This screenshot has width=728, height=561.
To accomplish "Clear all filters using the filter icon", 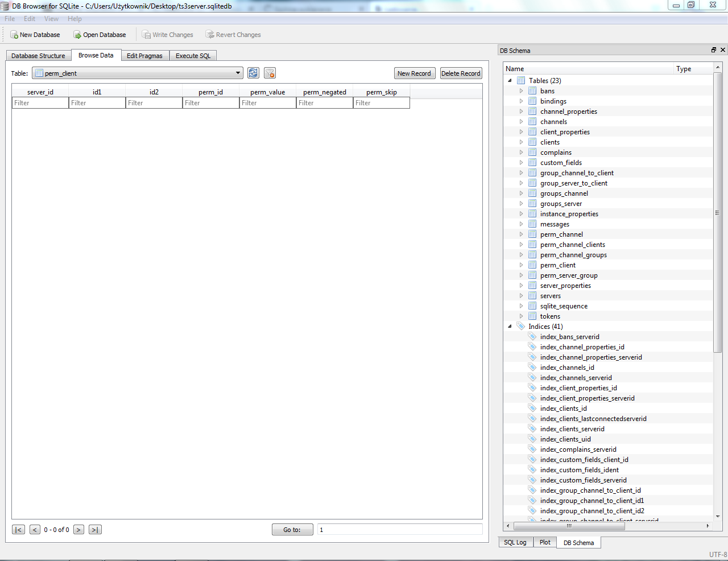I will [270, 73].
